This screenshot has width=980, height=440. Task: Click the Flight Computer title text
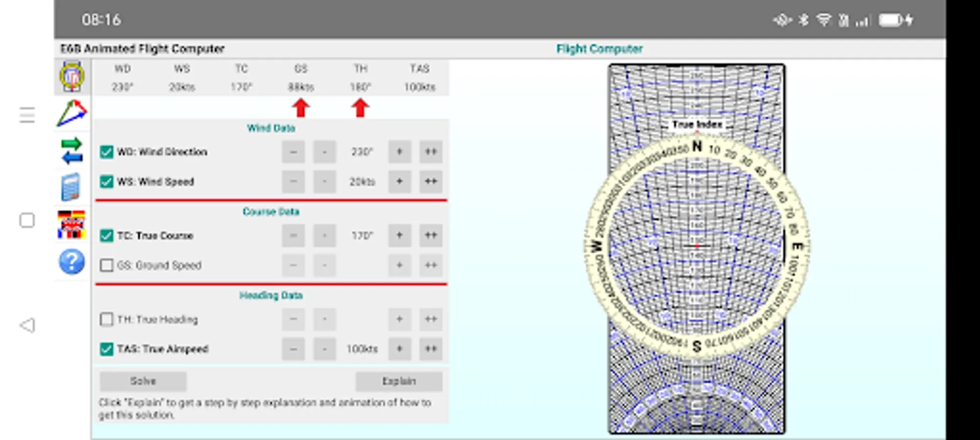[599, 49]
